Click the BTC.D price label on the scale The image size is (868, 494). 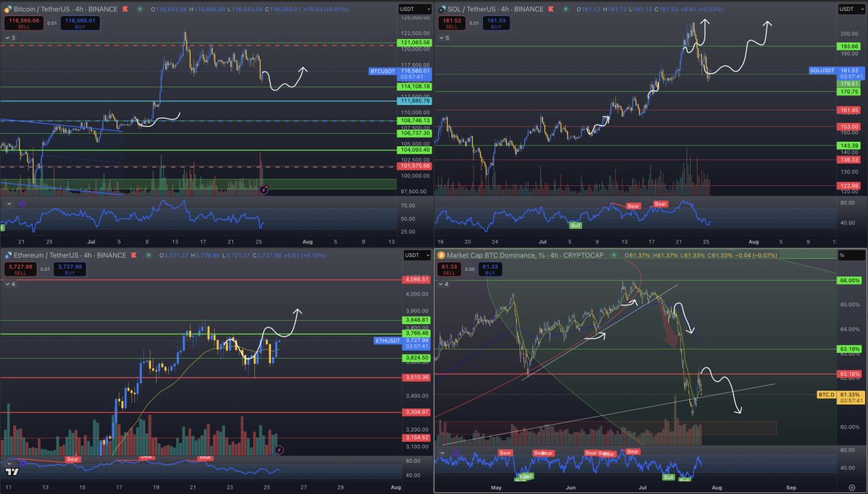point(827,394)
